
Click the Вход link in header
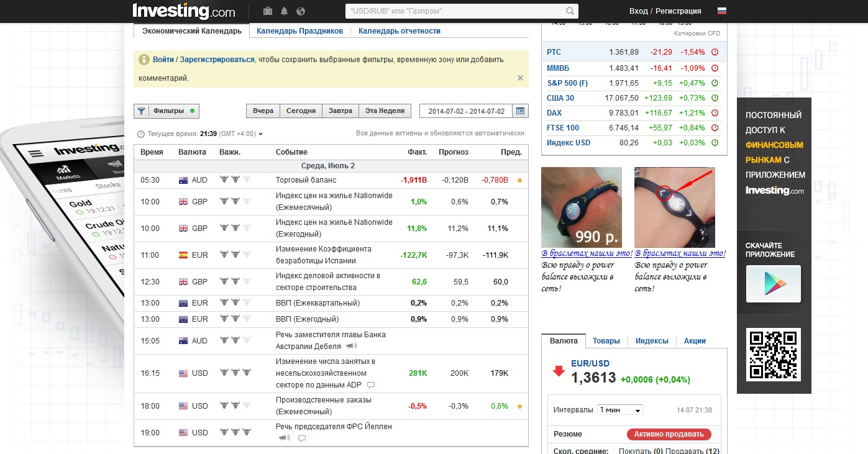(x=638, y=11)
